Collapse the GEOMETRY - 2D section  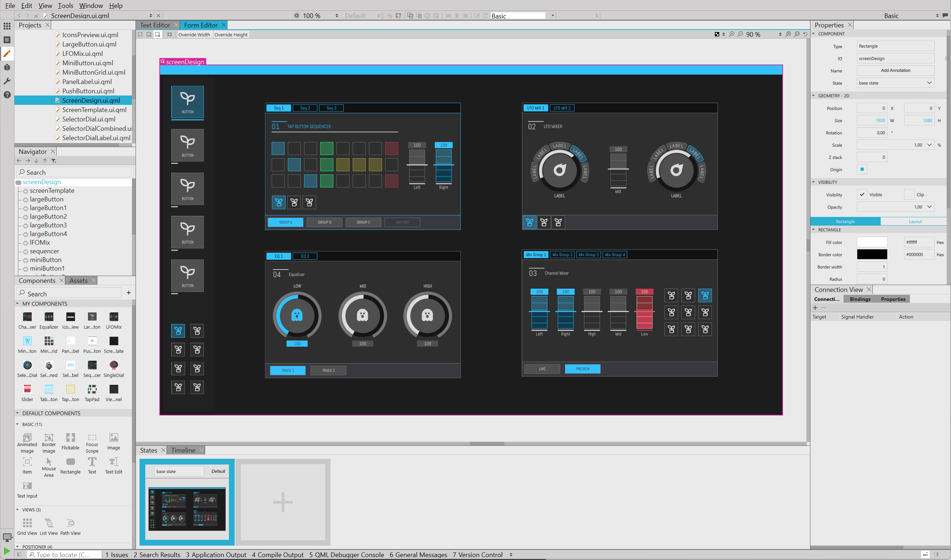click(814, 96)
